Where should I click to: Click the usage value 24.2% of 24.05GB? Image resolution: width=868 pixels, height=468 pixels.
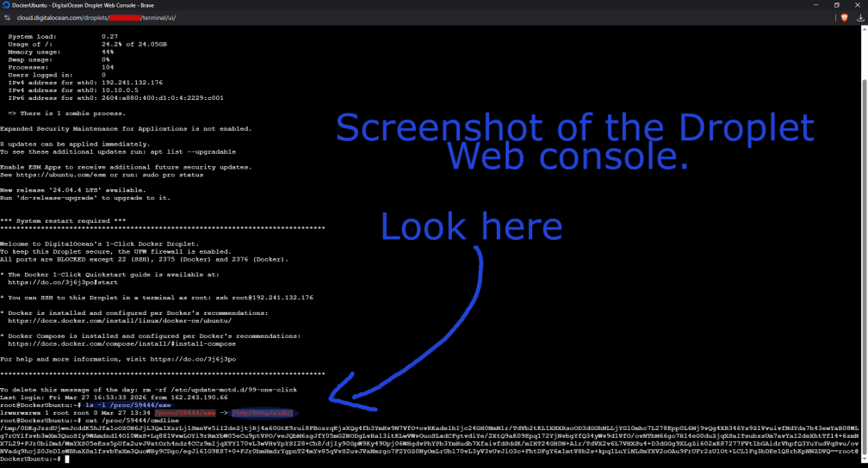(134, 44)
